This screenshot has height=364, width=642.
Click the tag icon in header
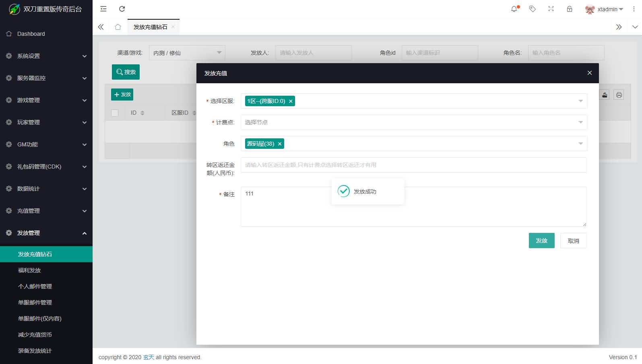point(533,9)
